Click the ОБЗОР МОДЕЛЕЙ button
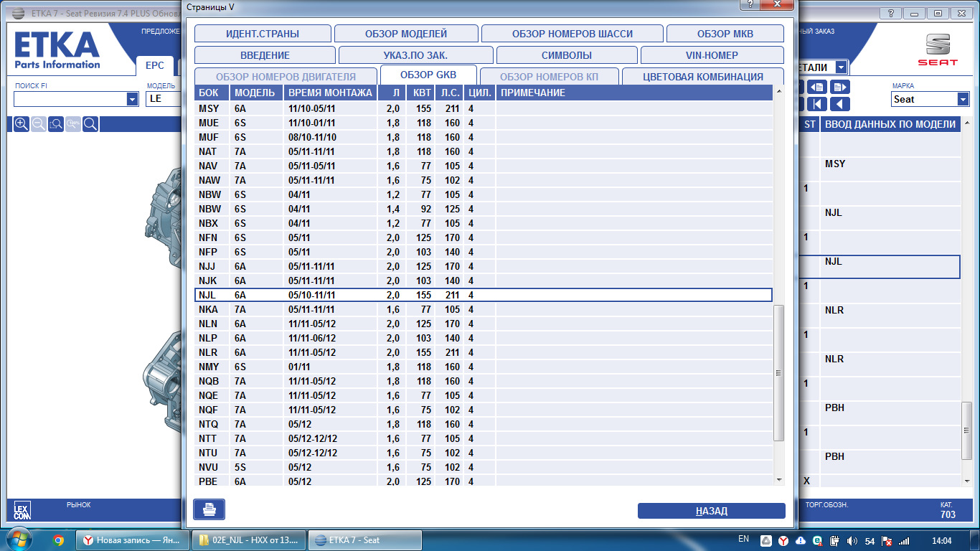980x551 pixels. pos(406,34)
